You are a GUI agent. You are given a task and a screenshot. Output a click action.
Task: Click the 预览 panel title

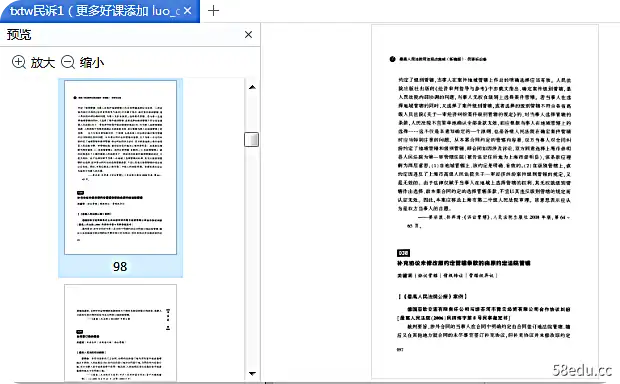tap(19, 35)
